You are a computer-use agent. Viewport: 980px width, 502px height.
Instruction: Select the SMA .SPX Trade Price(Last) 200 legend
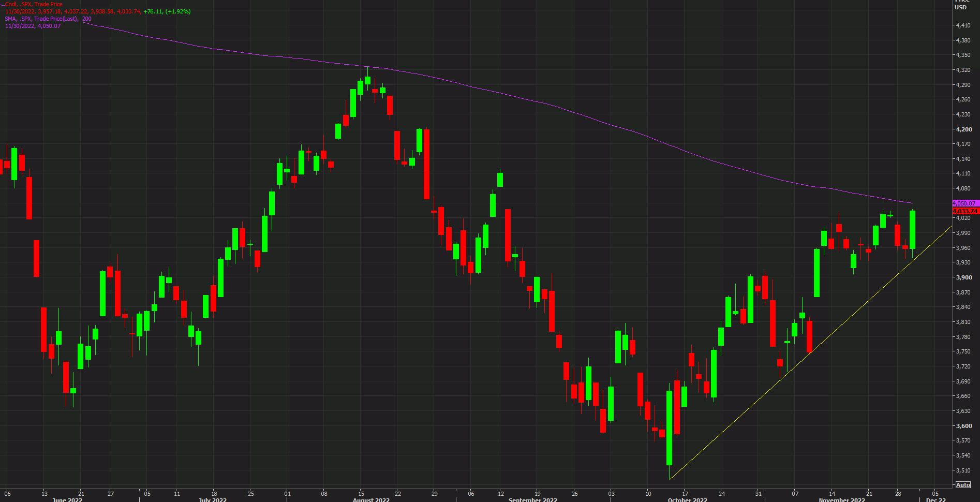(x=47, y=18)
